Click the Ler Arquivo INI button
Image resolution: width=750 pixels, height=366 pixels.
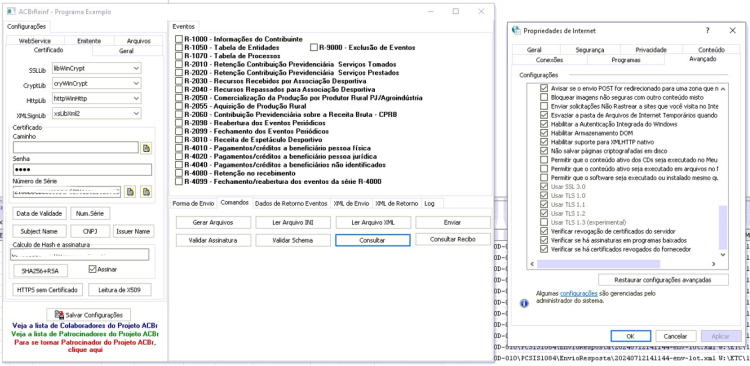click(293, 222)
